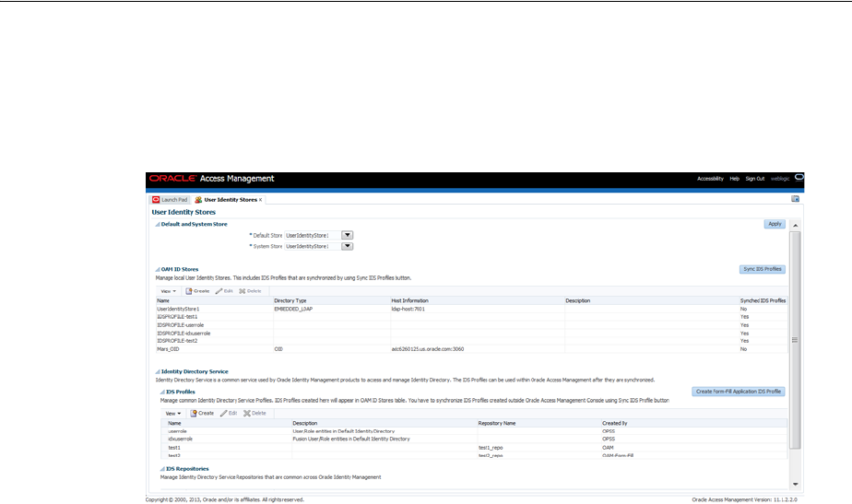Click Create icon in OAM ID Stores toolbar
Screen dimensions: 852x504
click(189, 291)
